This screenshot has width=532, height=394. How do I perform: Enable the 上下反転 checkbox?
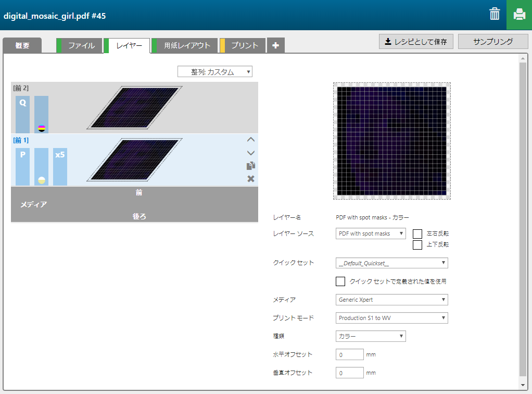[417, 244]
